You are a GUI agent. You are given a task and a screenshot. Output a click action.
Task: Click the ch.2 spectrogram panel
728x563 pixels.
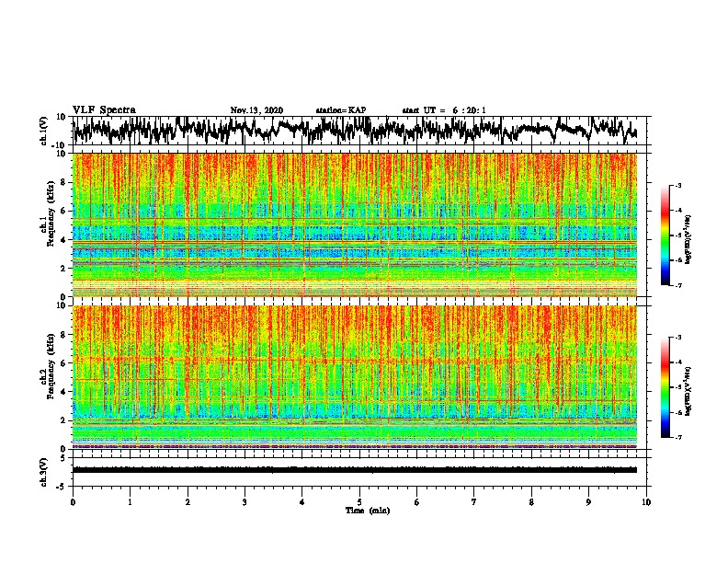click(x=355, y=377)
